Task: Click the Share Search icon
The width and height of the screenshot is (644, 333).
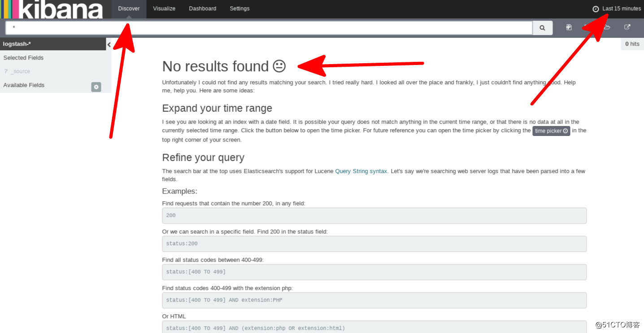Action: pyautogui.click(x=627, y=27)
